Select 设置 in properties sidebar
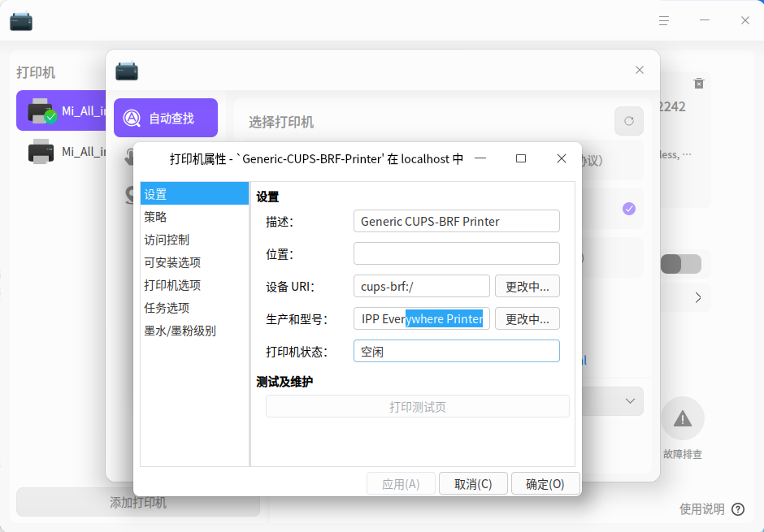The width and height of the screenshot is (764, 532). (x=194, y=194)
